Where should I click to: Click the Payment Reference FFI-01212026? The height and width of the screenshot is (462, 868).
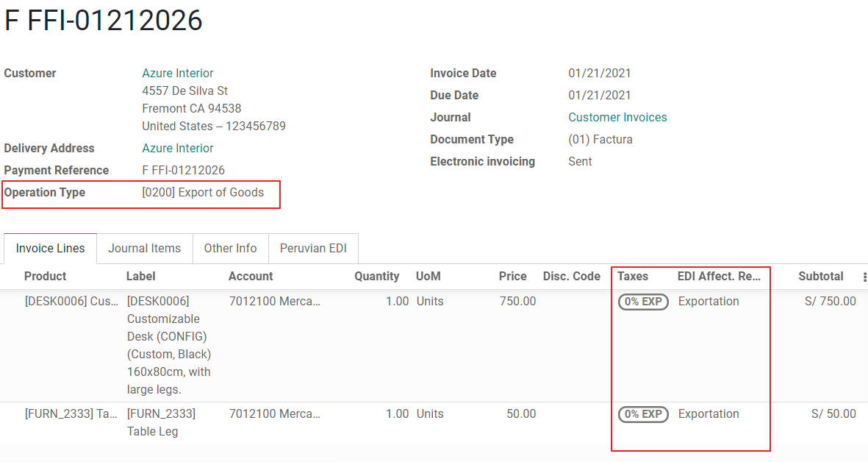coord(184,170)
